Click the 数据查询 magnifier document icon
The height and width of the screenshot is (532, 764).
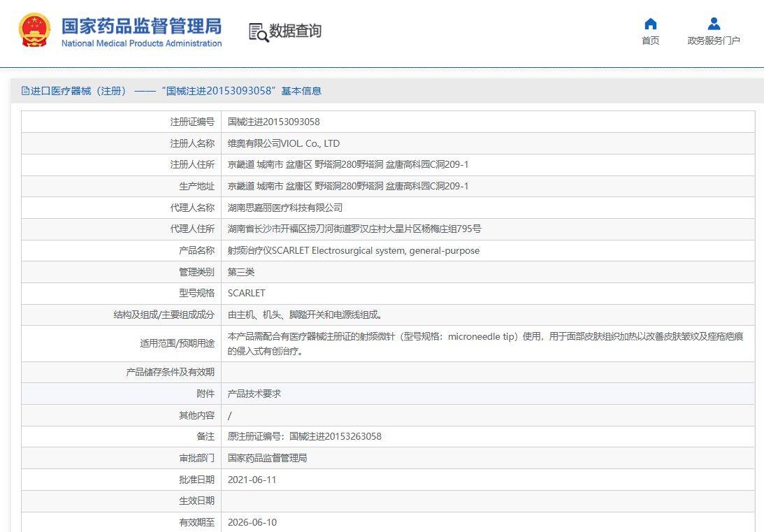tap(258, 32)
